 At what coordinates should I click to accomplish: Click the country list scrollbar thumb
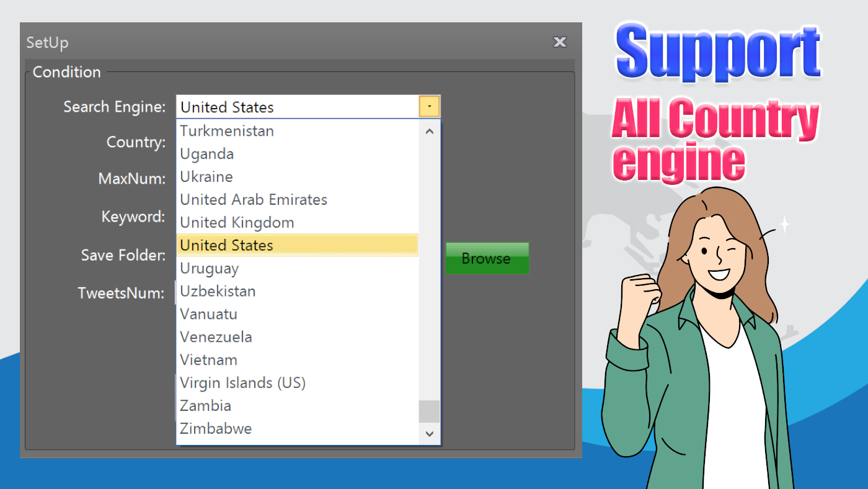click(x=429, y=411)
